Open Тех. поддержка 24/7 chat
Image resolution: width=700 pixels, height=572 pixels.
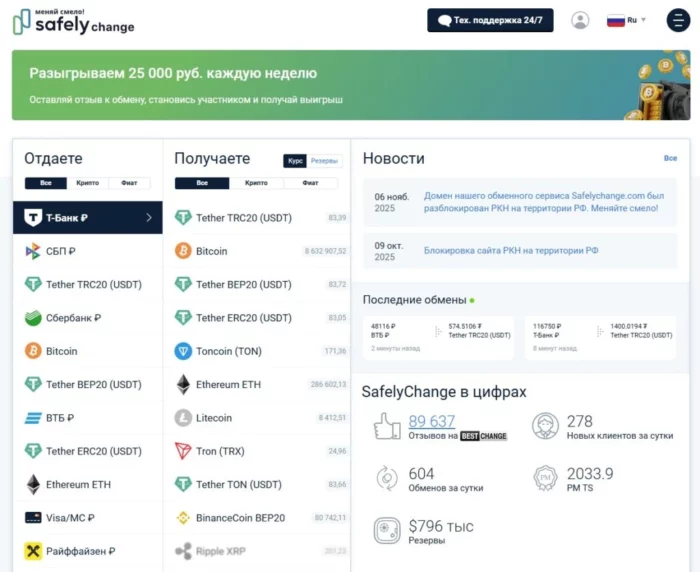click(x=490, y=20)
